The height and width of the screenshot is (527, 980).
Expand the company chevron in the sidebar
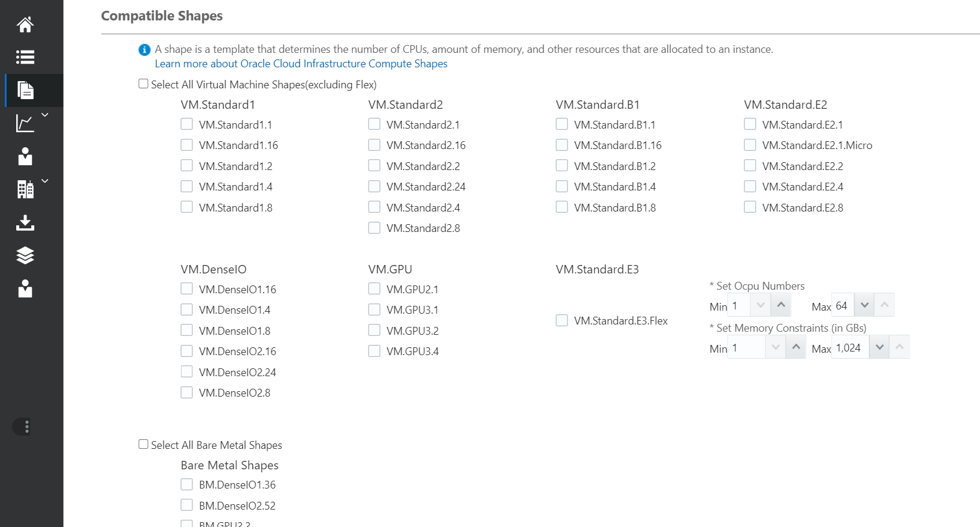[44, 180]
